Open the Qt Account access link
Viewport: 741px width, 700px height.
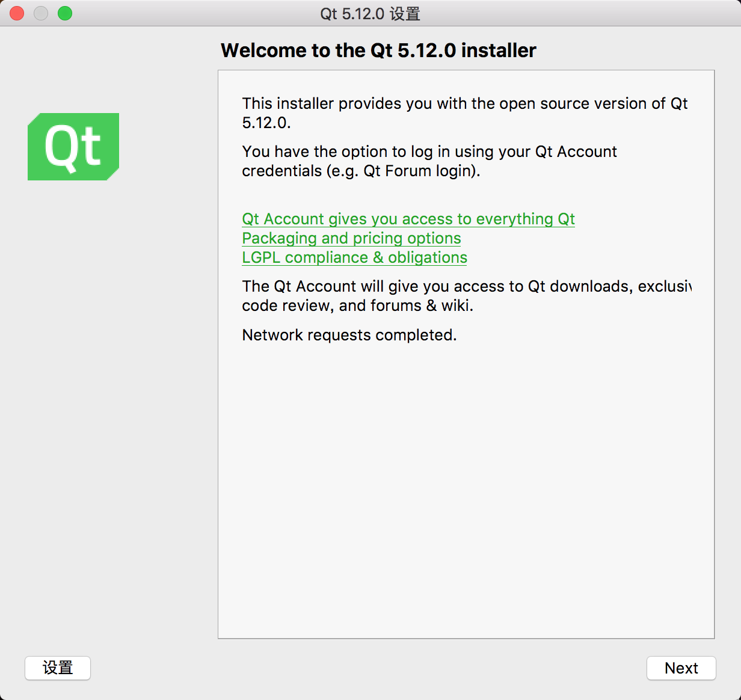(x=408, y=219)
